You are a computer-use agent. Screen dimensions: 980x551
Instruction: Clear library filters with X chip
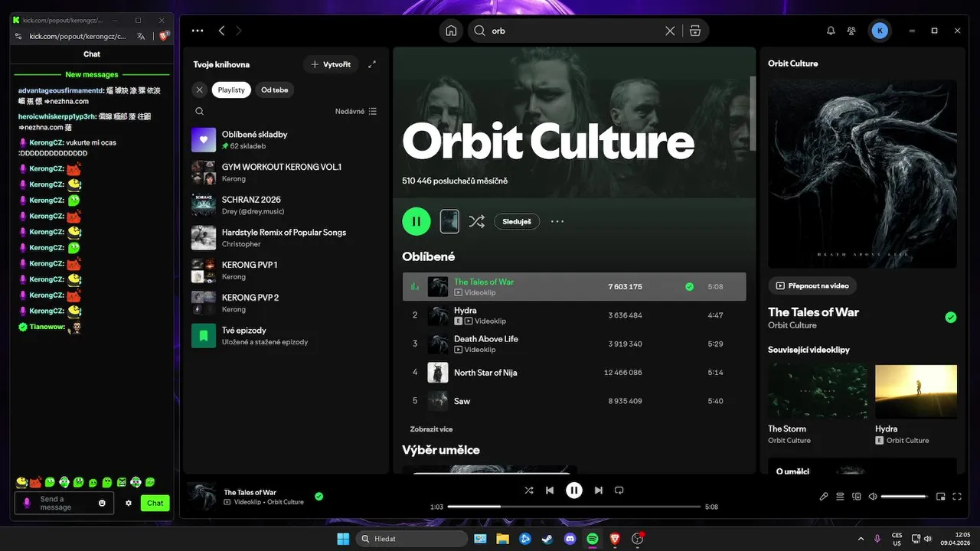click(x=199, y=90)
